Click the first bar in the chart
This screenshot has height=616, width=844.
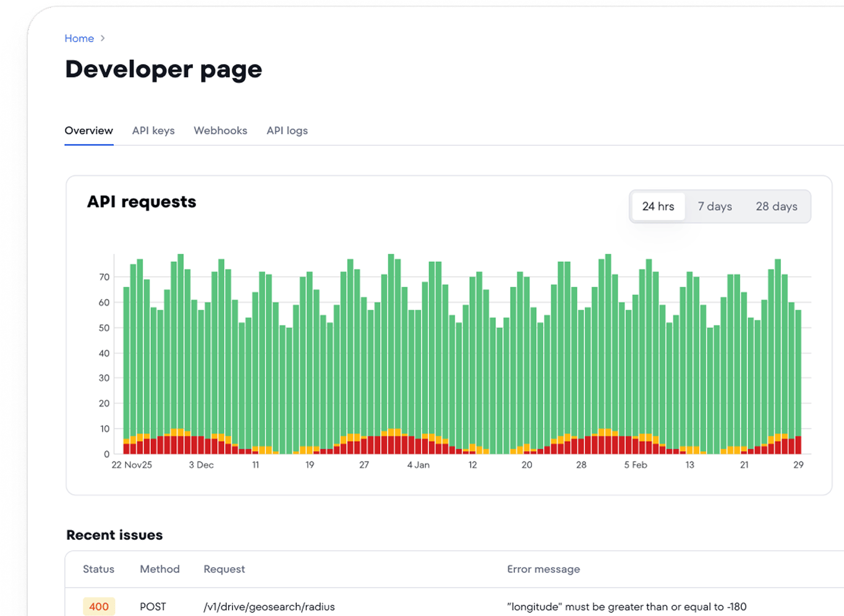point(127,370)
